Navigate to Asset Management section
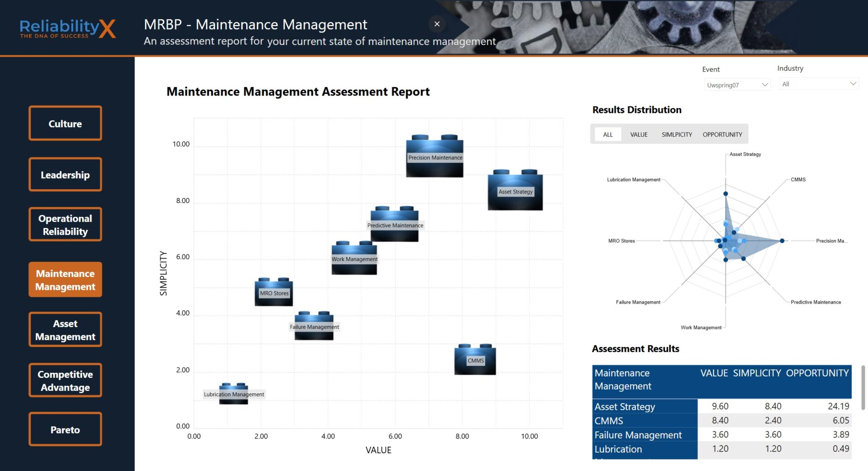The height and width of the screenshot is (471, 868). [65, 330]
